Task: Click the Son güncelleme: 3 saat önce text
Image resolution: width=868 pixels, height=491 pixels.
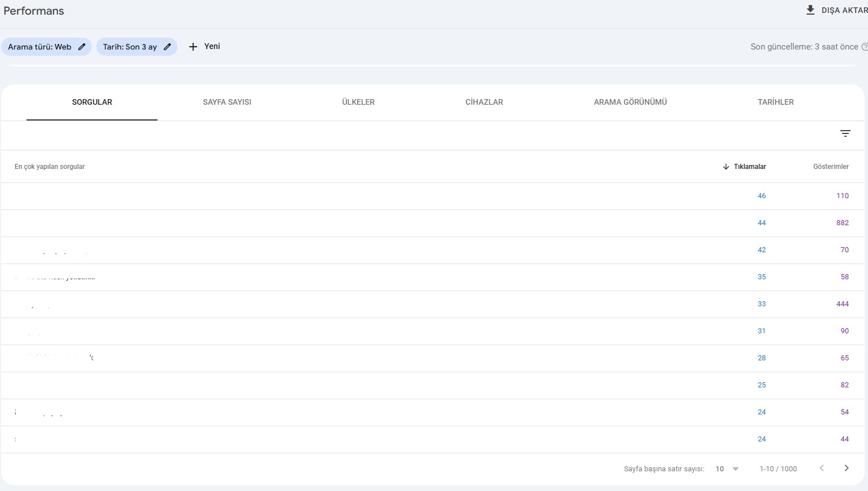Action: tap(804, 47)
